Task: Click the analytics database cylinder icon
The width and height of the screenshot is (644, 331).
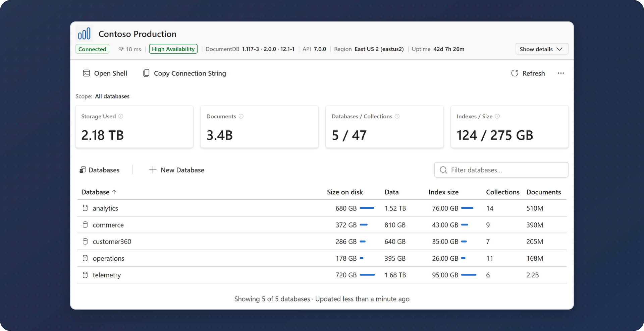Action: (x=85, y=208)
